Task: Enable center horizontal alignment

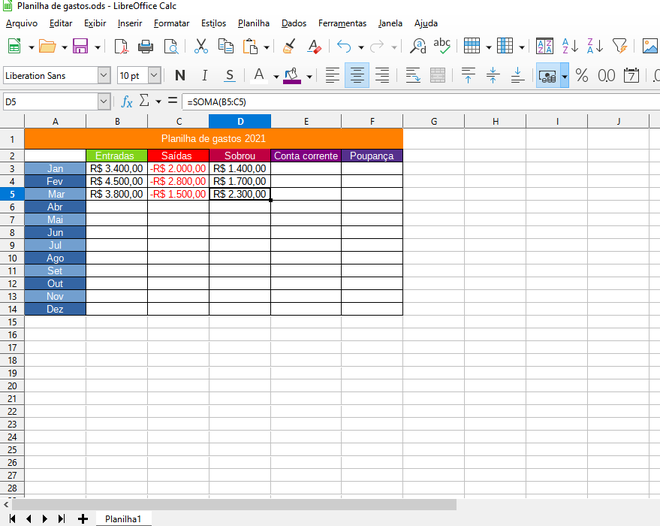Action: tap(358, 75)
